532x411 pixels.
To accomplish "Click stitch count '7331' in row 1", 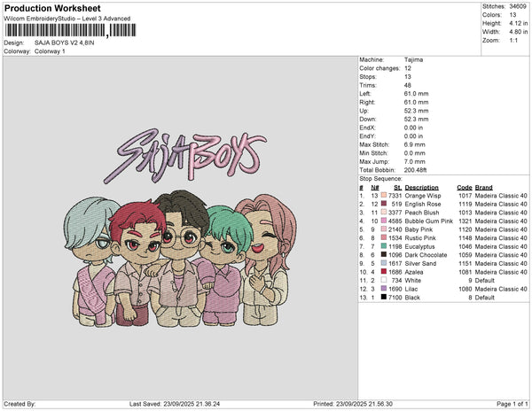I will click(395, 196).
